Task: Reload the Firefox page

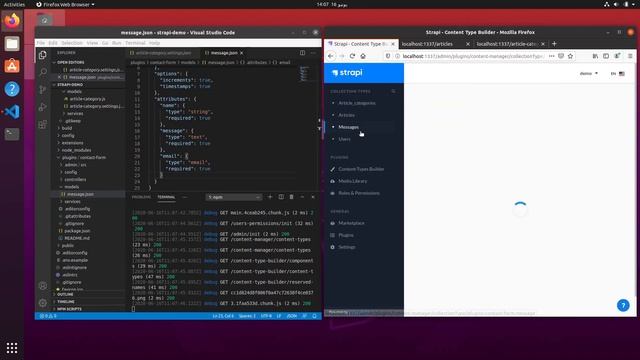Action: click(x=352, y=56)
